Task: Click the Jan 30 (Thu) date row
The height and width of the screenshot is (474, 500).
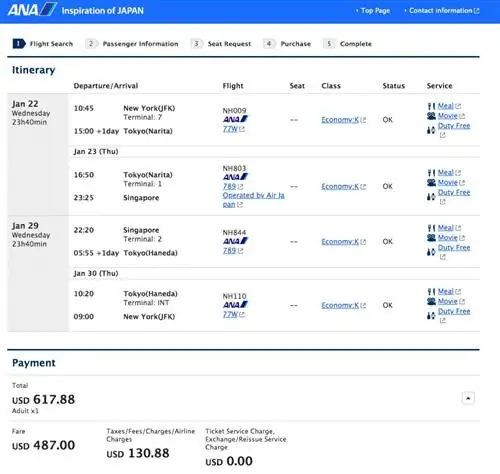Action: pyautogui.click(x=274, y=273)
